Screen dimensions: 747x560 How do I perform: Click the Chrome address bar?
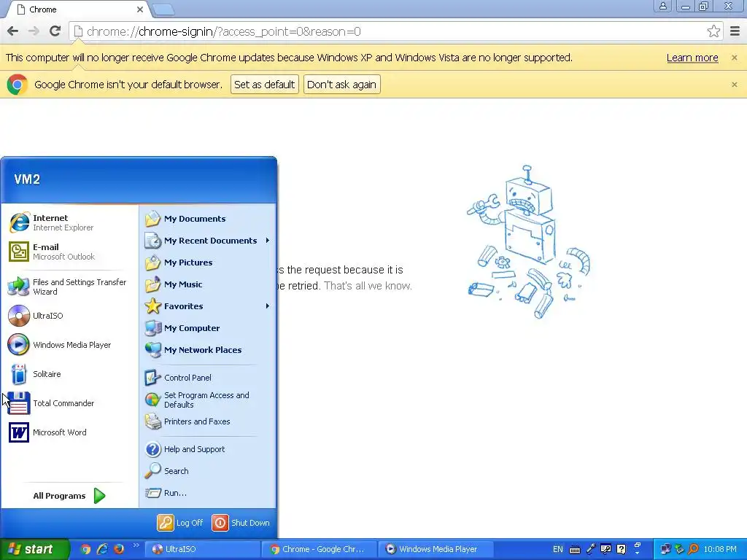(388, 31)
